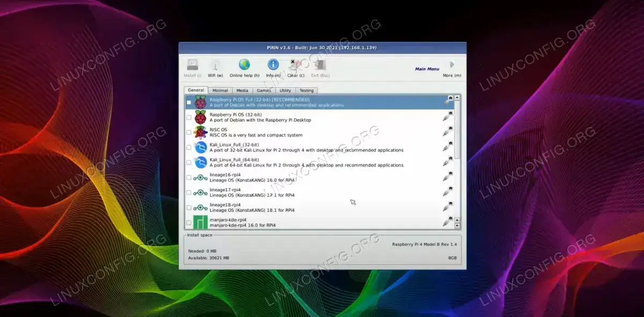Open the Utility tab

285,90
